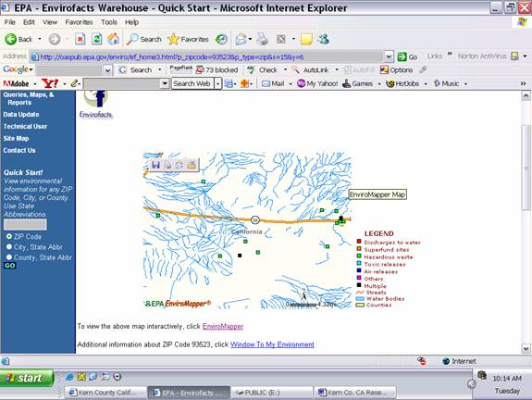The width and height of the screenshot is (532, 400).
Task: Click the Yahoo pencil customize icon
Action: (75, 83)
